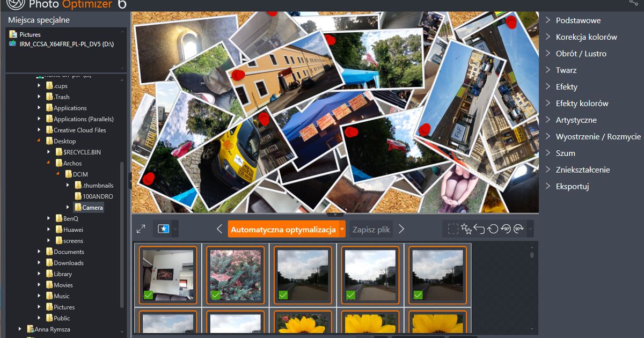Rotate the photo 90 degrees left
Screen dimensions: 644x338
[x=506, y=229]
